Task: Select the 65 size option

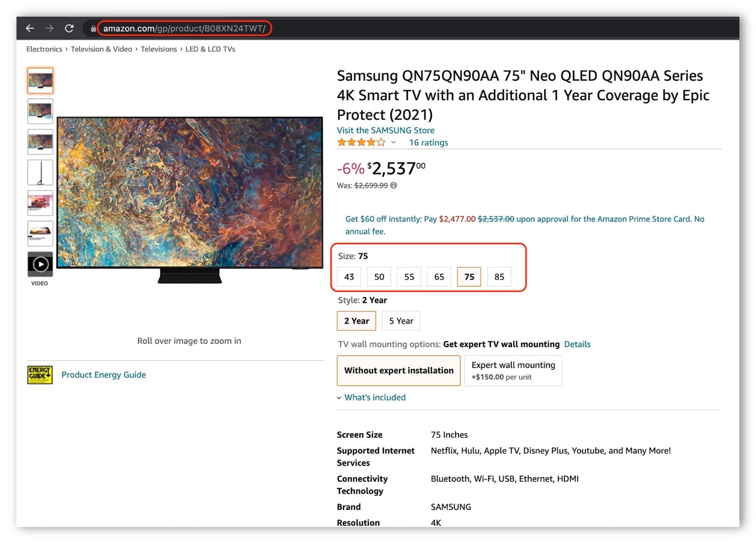Action: (439, 277)
